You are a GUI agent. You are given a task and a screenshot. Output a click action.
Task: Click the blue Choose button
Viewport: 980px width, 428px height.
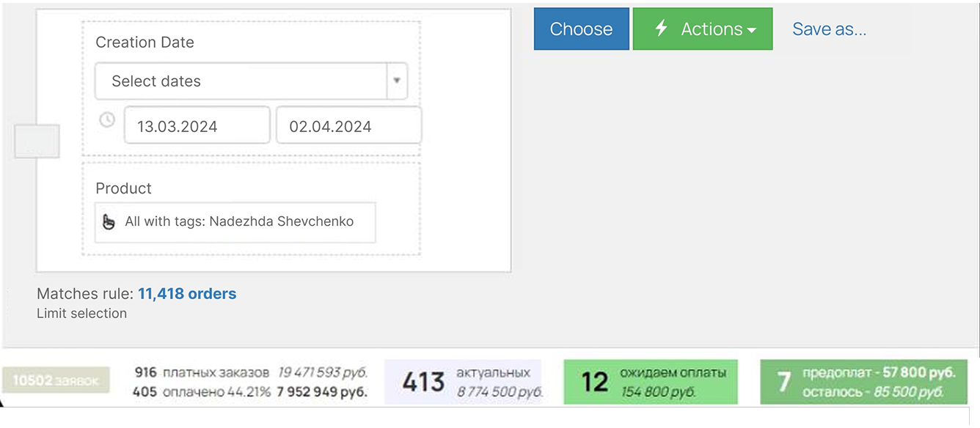tap(581, 29)
